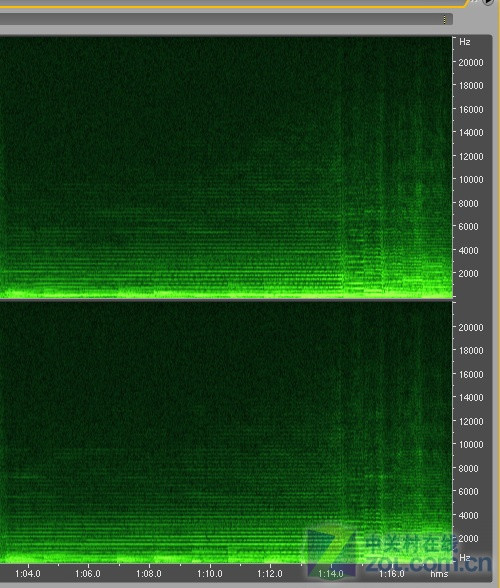The height and width of the screenshot is (588, 500).
Task: Click the 1:06.0 mark on time ruler
Action: (88, 573)
